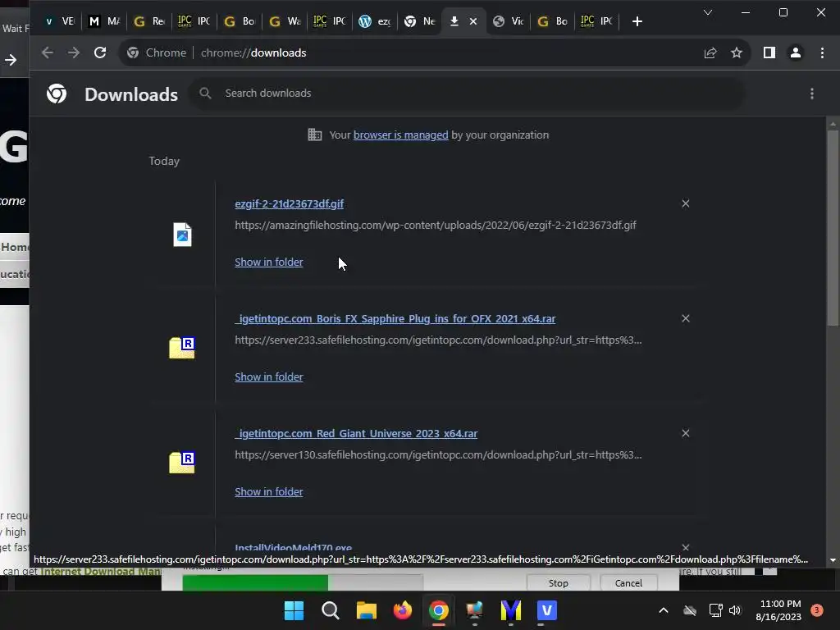840x630 pixels.
Task: Remove Boris FX Sapphire download from list
Action: 685,318
